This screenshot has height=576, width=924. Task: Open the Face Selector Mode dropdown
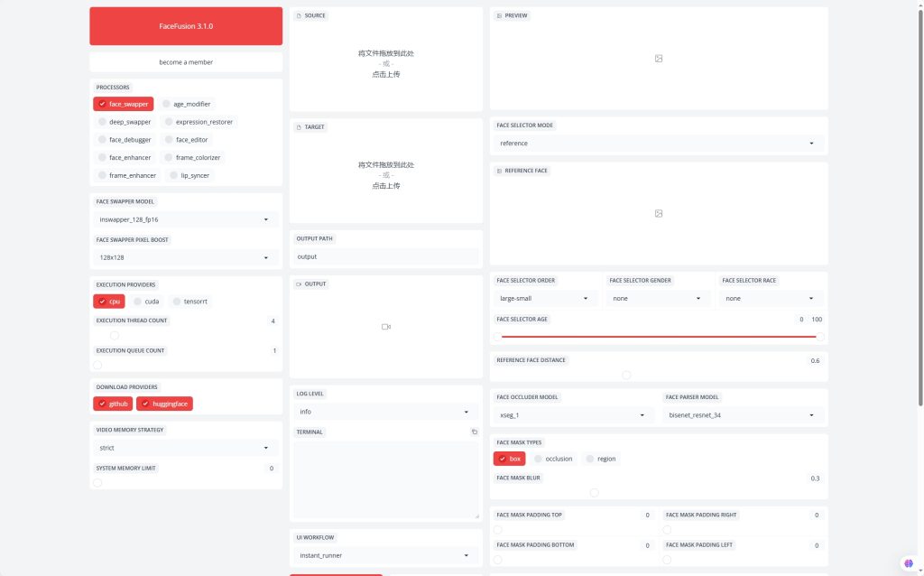659,144
